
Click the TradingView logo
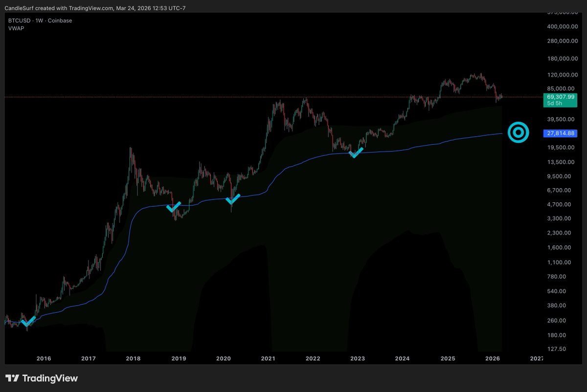(x=42, y=378)
